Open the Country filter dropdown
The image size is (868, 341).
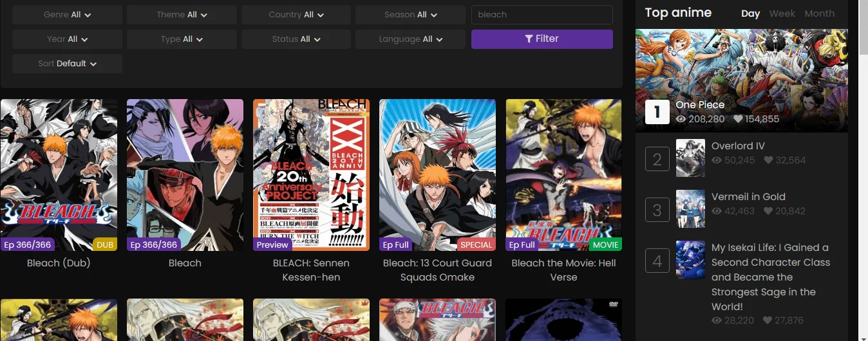(x=296, y=14)
